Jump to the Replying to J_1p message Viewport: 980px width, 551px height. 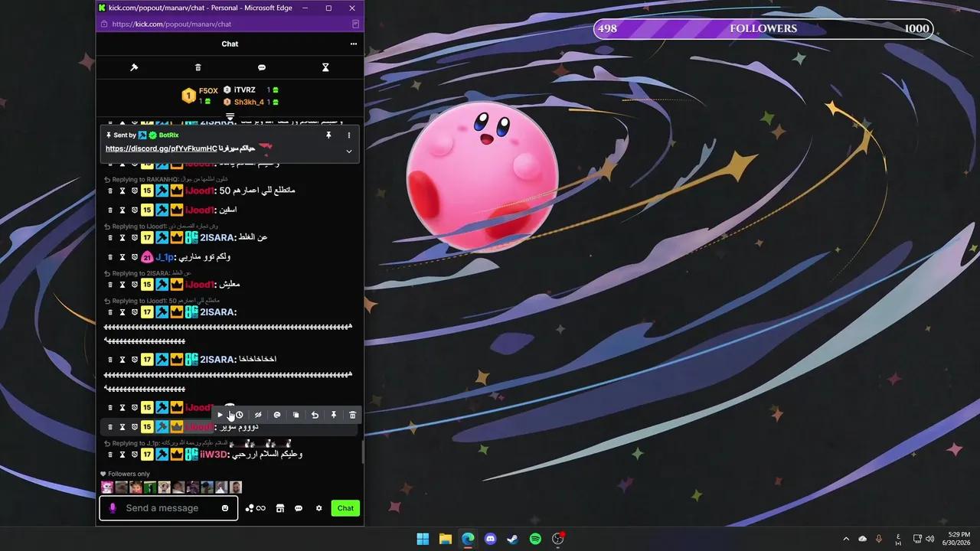point(198,443)
